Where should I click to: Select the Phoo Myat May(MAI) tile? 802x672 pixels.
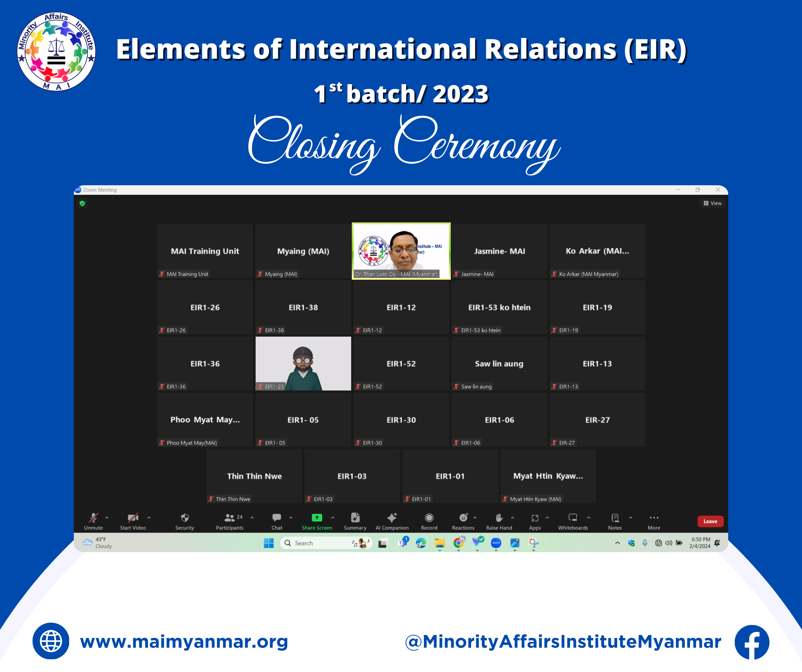point(205,420)
